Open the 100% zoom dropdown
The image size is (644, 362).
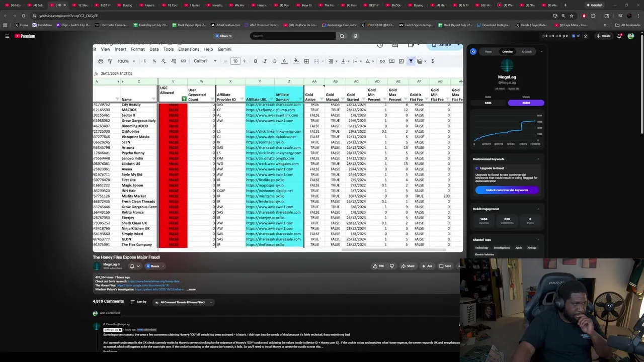[126, 61]
